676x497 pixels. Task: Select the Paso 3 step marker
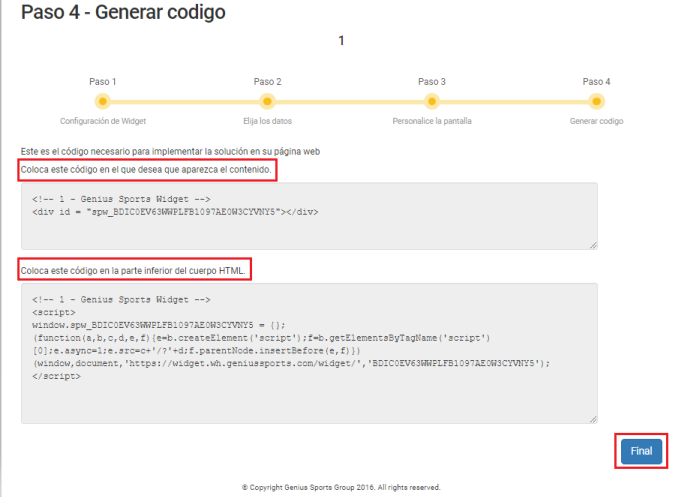pos(432,102)
